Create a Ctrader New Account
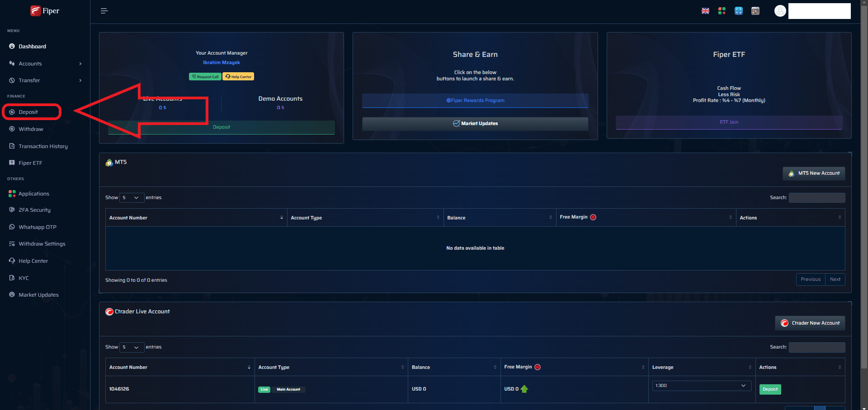The height and width of the screenshot is (410, 868). [810, 323]
